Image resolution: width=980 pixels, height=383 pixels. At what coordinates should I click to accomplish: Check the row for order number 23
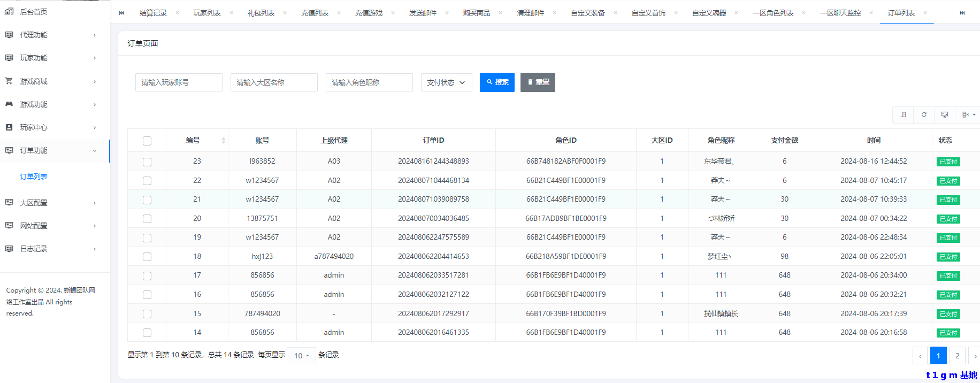[147, 162]
